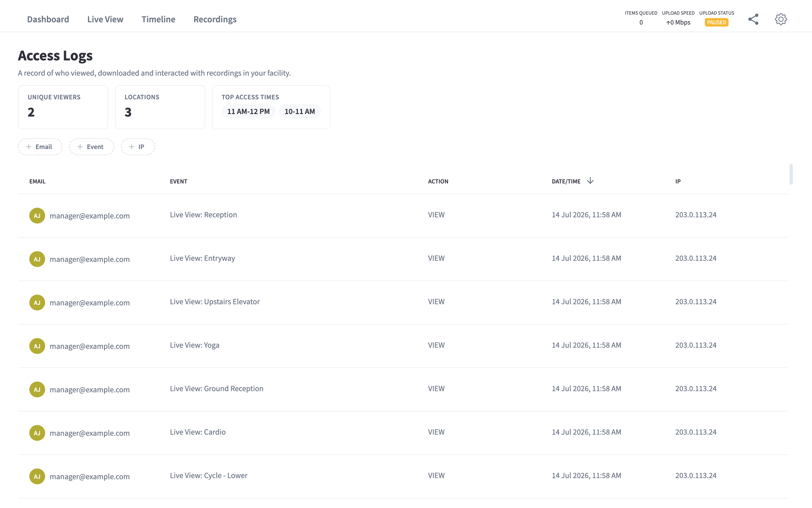Click Live View: Upstairs Elevator event
This screenshot has height=508, width=812.
point(215,302)
